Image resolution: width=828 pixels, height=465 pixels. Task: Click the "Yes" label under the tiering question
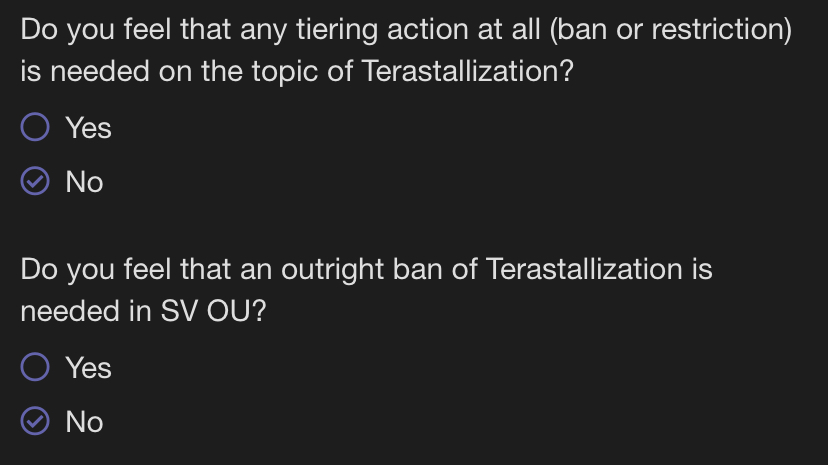click(88, 128)
